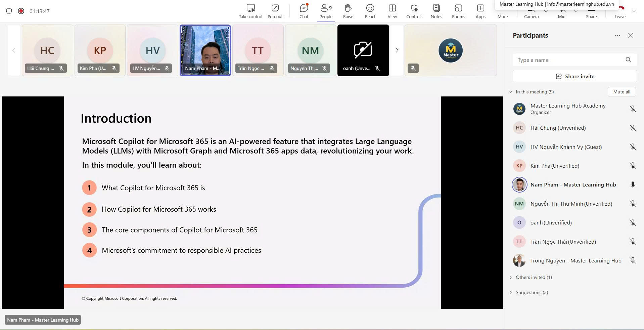
Task: Open the View layout options
Action: point(392,11)
